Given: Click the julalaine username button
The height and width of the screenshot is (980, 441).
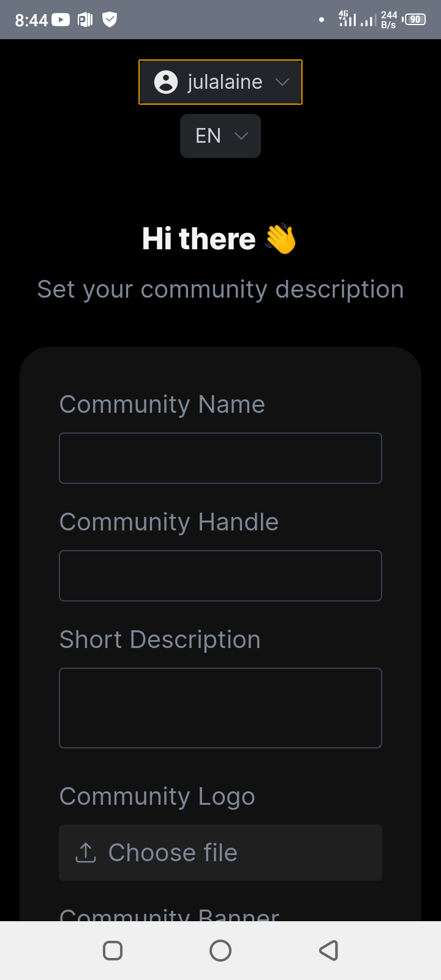Looking at the screenshot, I should (221, 82).
